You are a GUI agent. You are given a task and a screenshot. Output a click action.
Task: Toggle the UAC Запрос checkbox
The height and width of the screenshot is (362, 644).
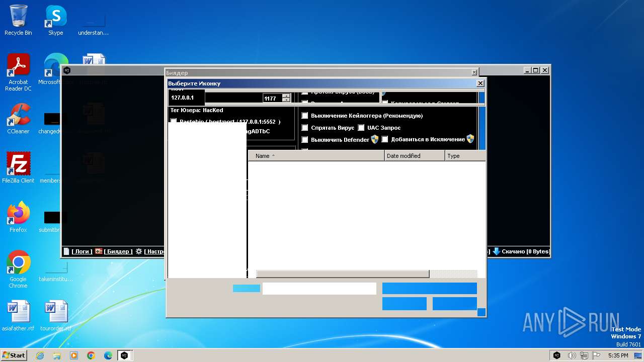(x=361, y=128)
